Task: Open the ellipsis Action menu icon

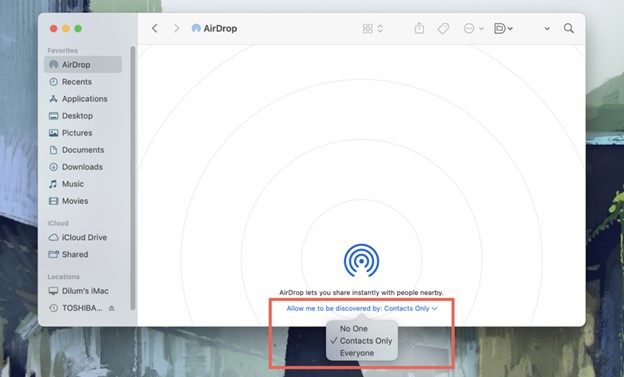Action: [469, 28]
